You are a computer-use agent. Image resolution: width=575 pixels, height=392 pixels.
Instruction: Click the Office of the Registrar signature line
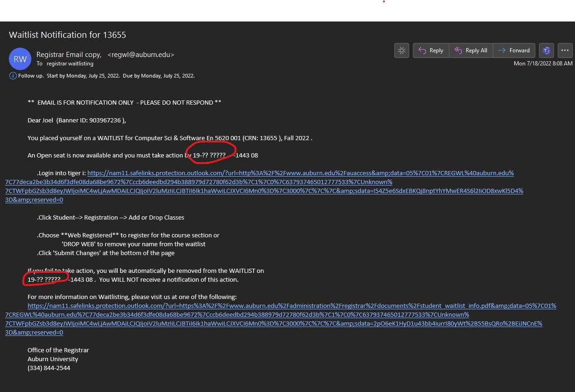(58, 350)
